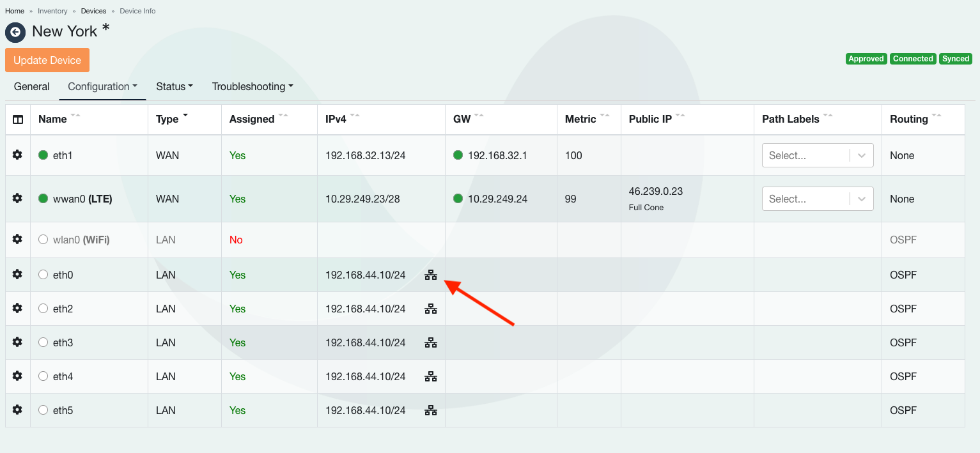Open the column chooser table icon
The image size is (980, 453).
tap(18, 119)
